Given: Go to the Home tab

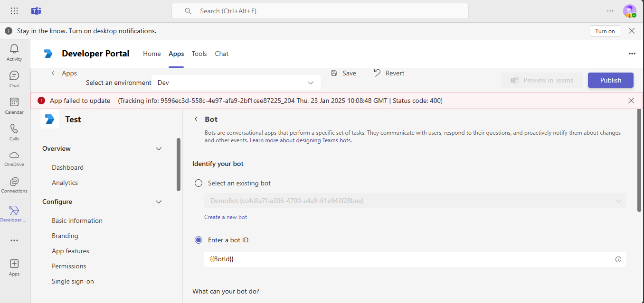Looking at the screenshot, I should click(152, 54).
